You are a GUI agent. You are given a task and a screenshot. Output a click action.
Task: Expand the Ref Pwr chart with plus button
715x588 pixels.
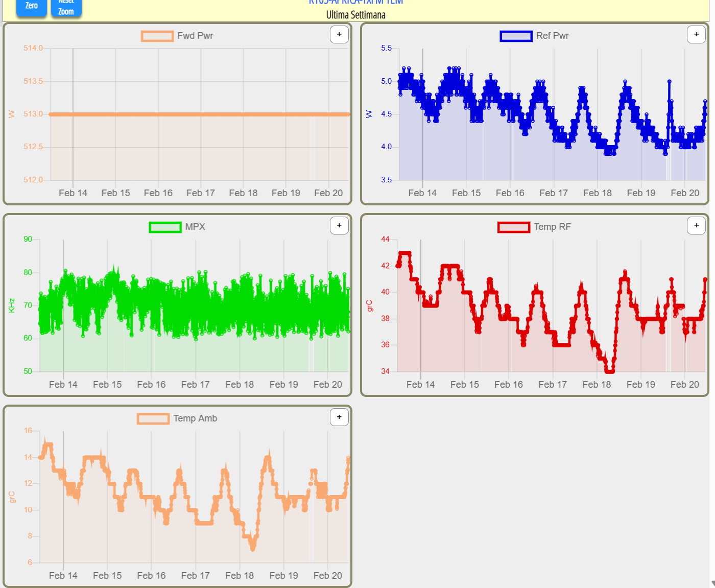pos(696,35)
